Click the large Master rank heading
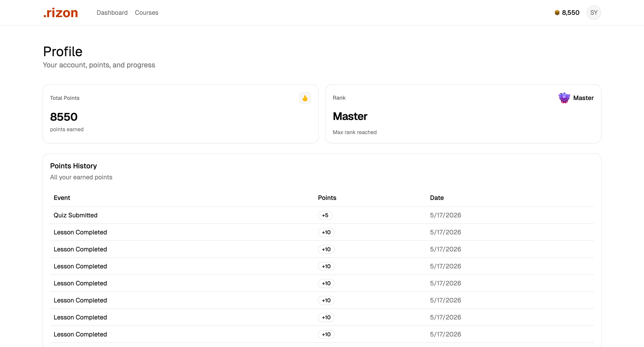644x347 pixels. [350, 116]
